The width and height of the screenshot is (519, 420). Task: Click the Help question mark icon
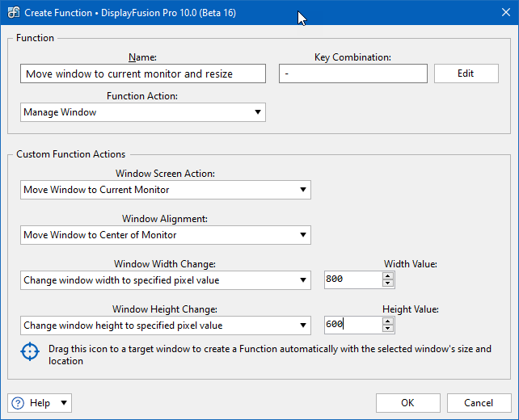pyautogui.click(x=18, y=403)
